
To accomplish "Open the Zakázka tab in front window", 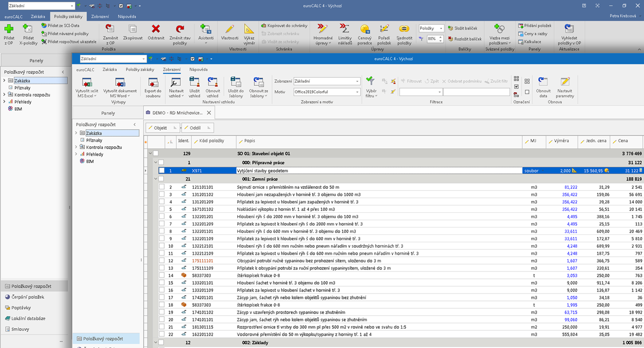I will click(110, 69).
